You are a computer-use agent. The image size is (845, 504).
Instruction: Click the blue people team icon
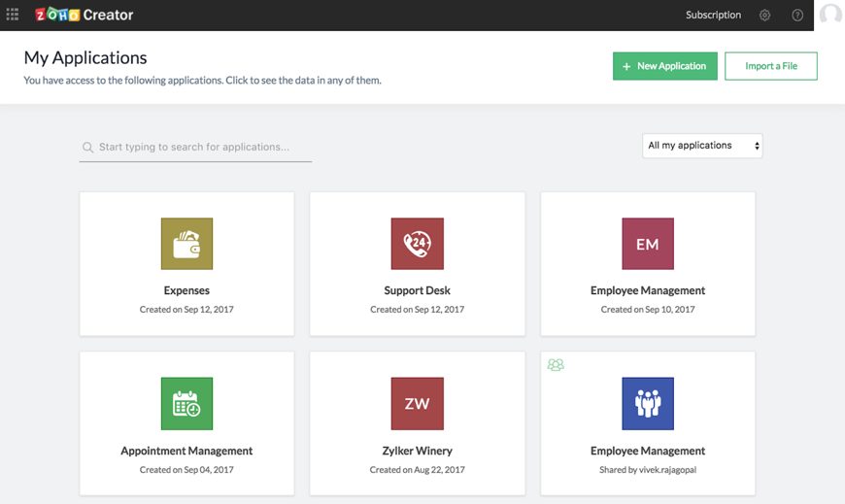(x=648, y=404)
